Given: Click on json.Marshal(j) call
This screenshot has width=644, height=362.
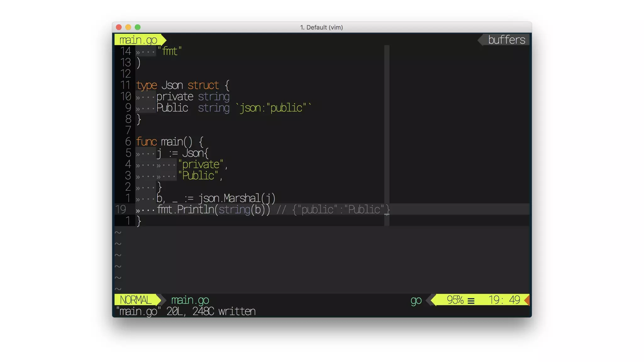Looking at the screenshot, I should click(x=236, y=198).
